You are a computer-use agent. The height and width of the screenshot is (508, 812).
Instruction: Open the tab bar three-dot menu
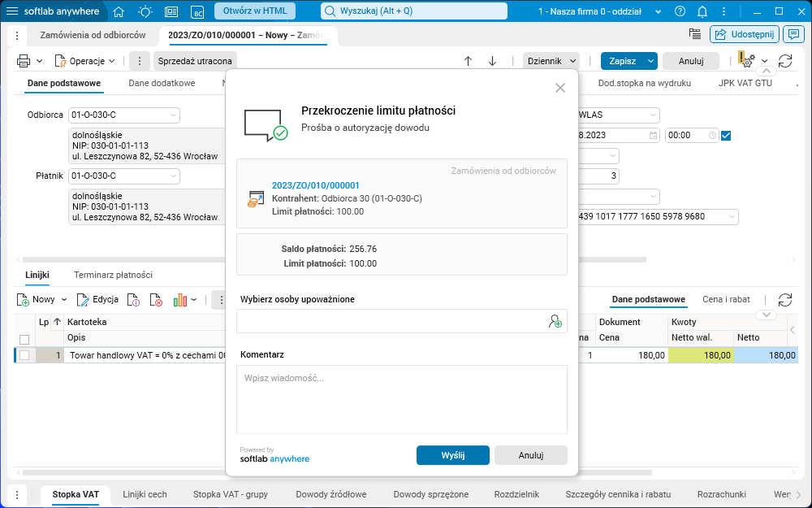click(17, 35)
